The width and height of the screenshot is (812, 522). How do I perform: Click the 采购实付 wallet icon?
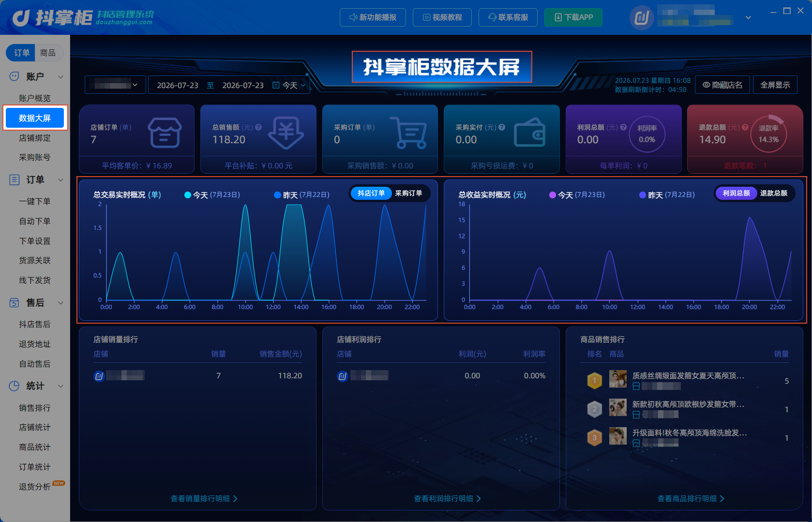click(530, 133)
